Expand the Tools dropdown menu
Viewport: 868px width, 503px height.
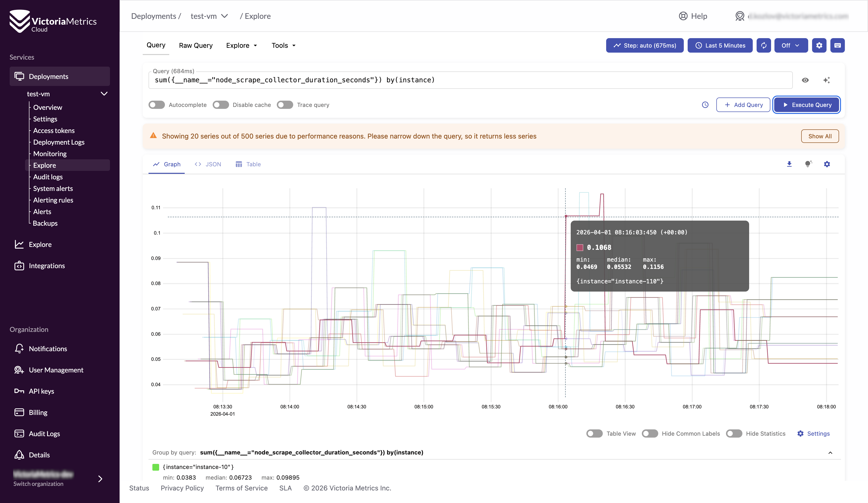point(283,46)
